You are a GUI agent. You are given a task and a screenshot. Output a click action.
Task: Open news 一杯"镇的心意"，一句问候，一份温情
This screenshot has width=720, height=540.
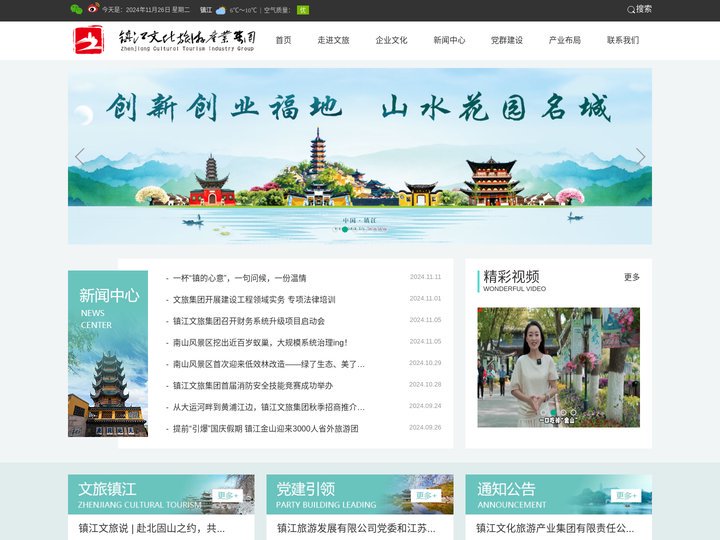(239, 278)
